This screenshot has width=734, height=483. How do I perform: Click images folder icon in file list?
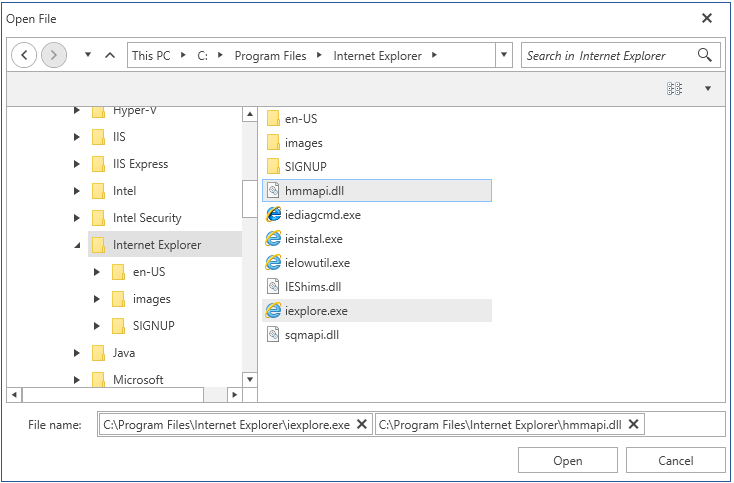tap(273, 142)
